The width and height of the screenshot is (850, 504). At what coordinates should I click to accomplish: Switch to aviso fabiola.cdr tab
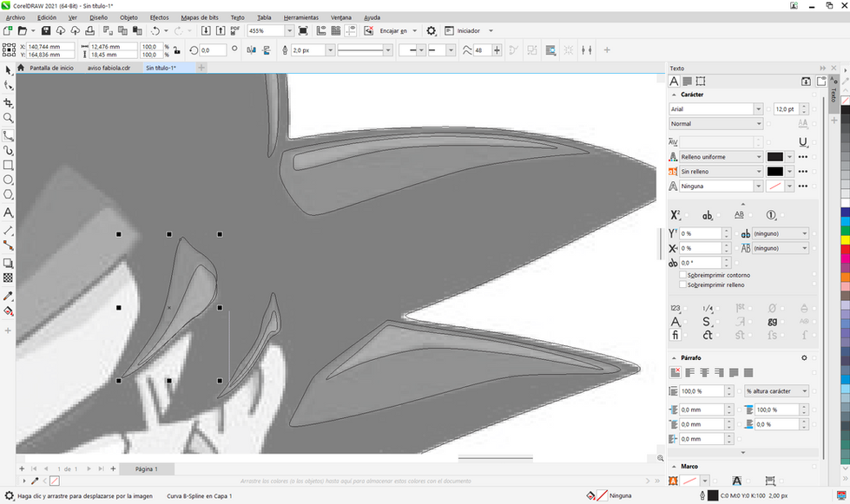point(109,68)
